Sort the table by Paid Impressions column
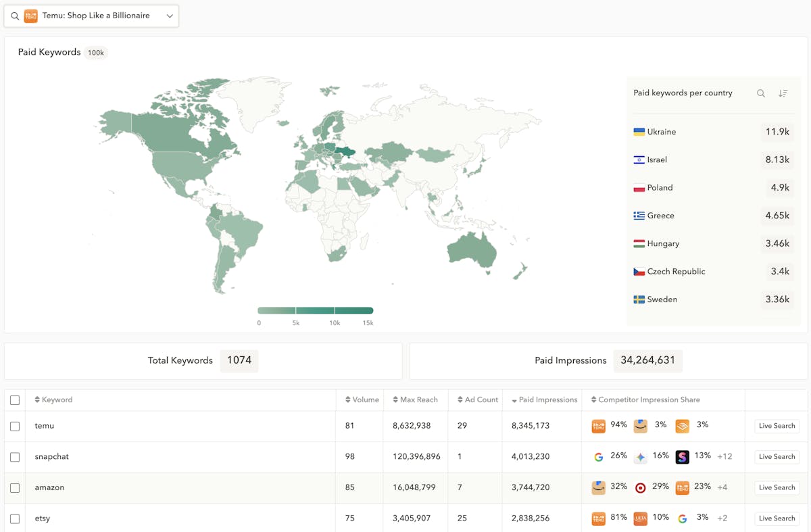Viewport: 811px width, 532px height. [x=545, y=400]
